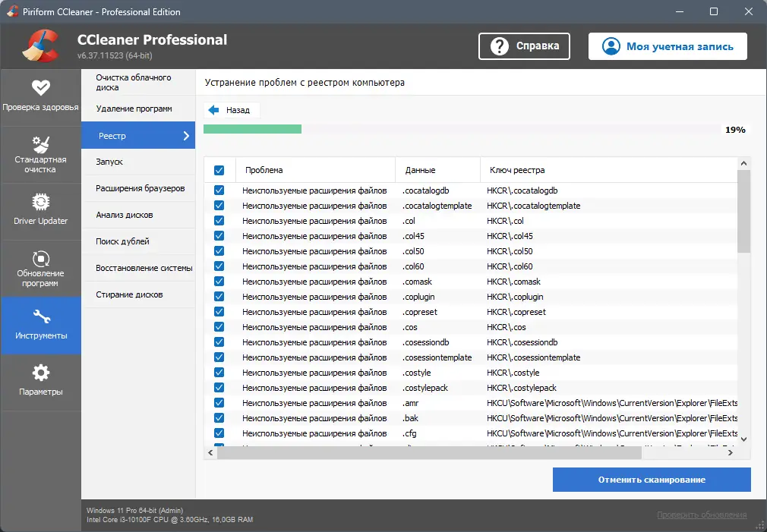767x532 pixels.
Task: Open the Параметры gear icon
Action: pos(40,373)
